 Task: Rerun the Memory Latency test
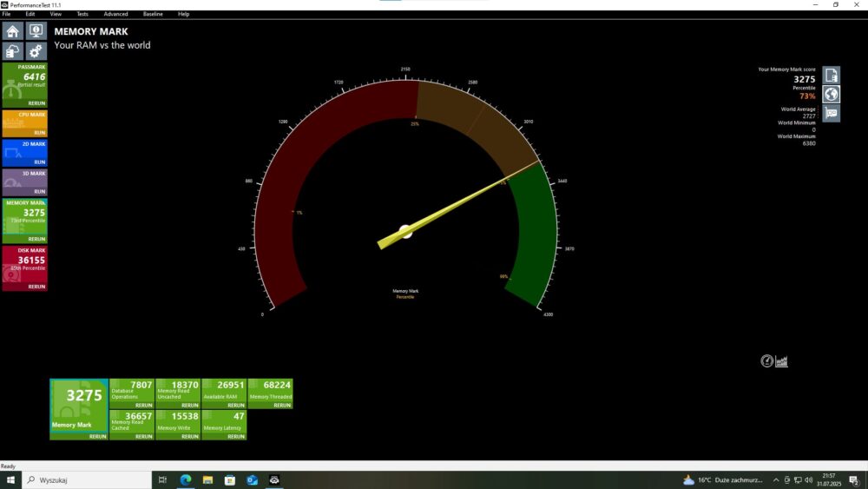pos(236,436)
